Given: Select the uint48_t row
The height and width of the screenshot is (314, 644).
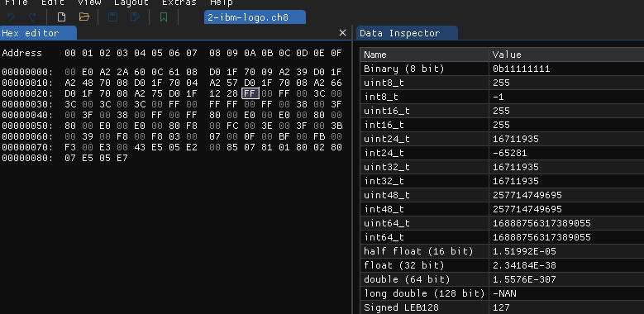Looking at the screenshot, I should click(503, 195).
